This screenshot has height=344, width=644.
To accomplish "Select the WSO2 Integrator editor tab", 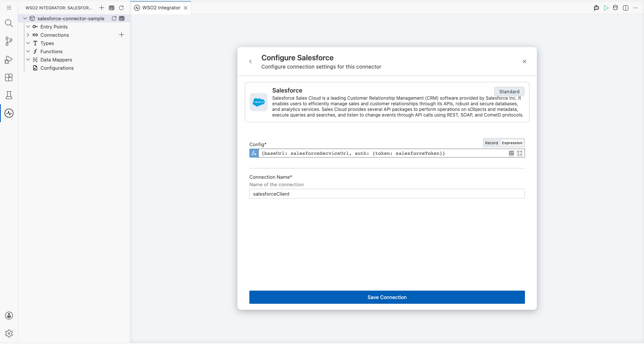I will click(x=161, y=7).
